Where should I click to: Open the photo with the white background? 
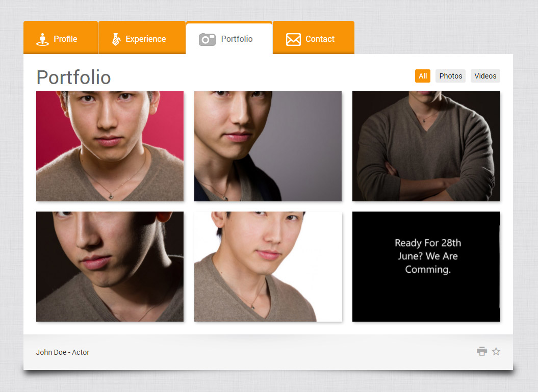click(x=268, y=266)
